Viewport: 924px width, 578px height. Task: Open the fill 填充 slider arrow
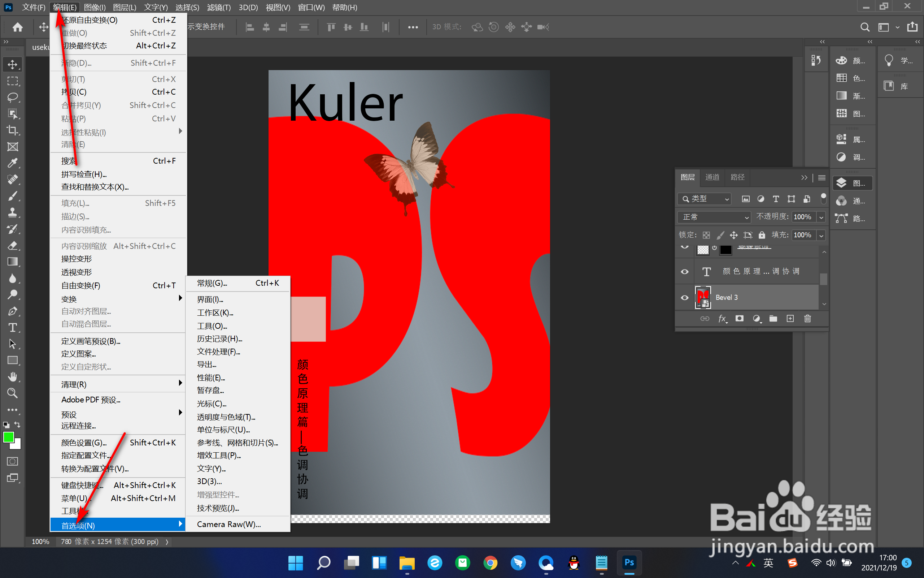tap(821, 235)
